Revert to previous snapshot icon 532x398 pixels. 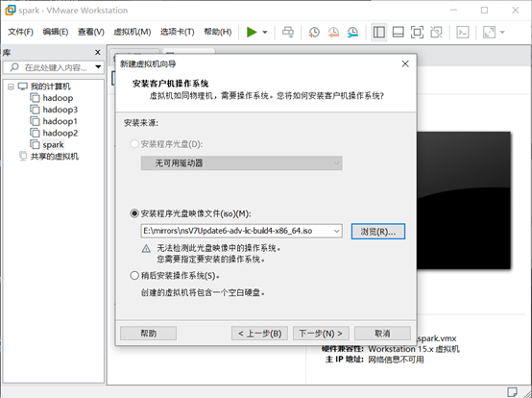[333, 33]
